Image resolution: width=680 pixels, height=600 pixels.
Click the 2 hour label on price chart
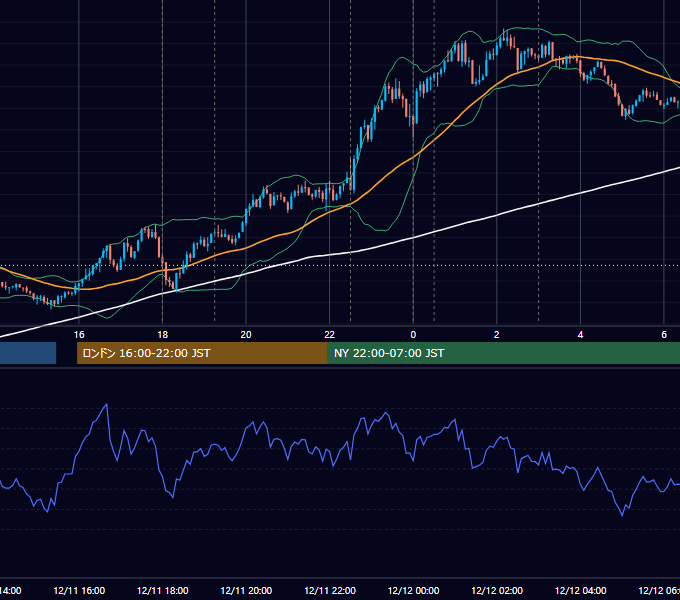click(497, 334)
